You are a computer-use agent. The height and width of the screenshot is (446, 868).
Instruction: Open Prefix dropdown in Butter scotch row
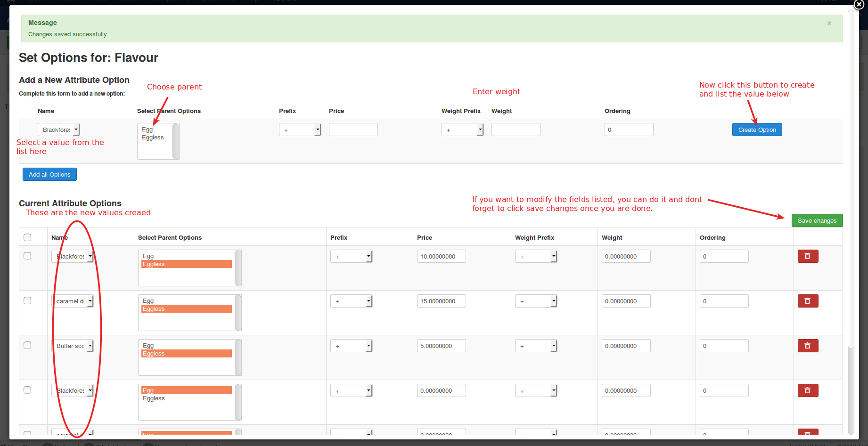click(351, 346)
